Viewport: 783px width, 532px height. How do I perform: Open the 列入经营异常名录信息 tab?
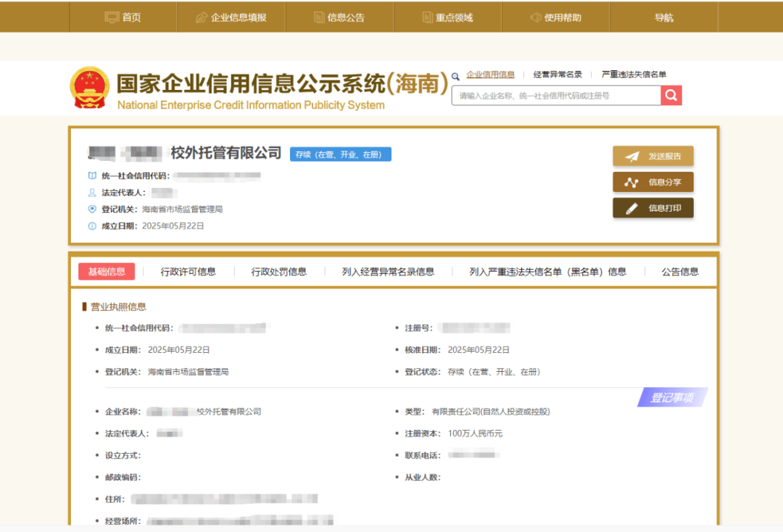click(388, 272)
